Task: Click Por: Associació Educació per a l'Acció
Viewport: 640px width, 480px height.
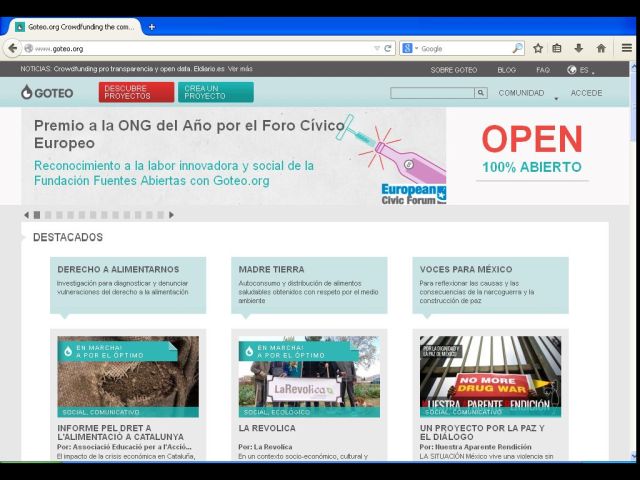Action: (124, 447)
